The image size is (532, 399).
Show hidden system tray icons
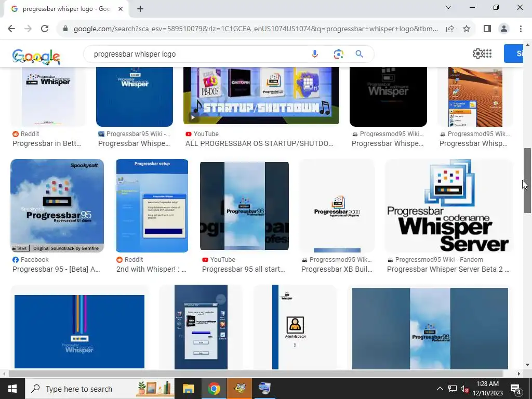tap(440, 389)
